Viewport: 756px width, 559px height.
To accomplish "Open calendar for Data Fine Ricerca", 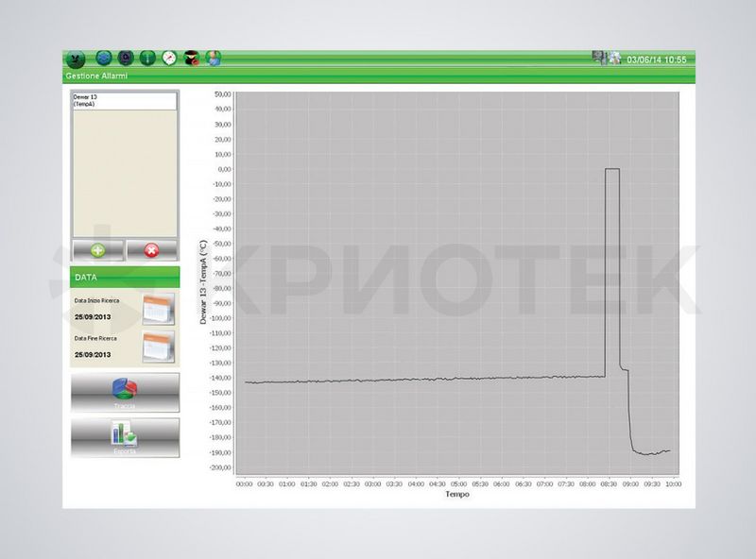I will [159, 347].
